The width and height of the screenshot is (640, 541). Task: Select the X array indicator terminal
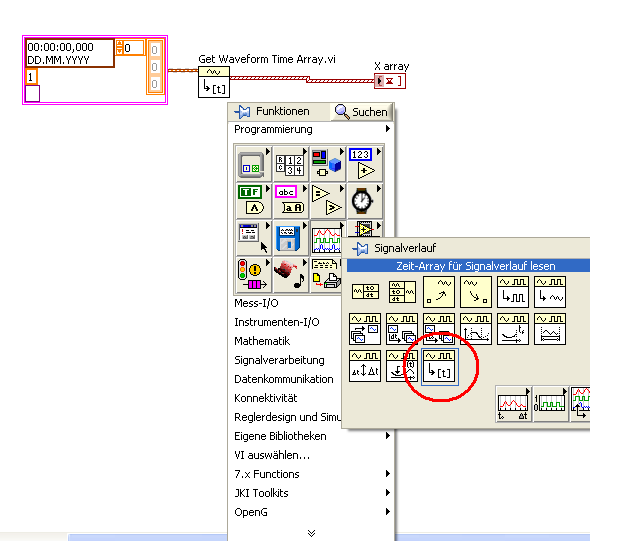390,81
